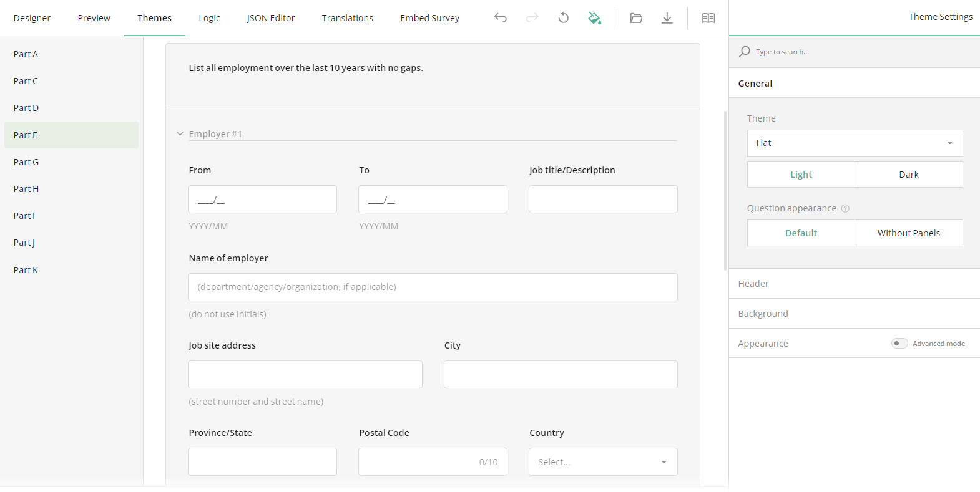The image size is (980, 492).
Task: Click the Redo arrow icon
Action: (x=532, y=18)
